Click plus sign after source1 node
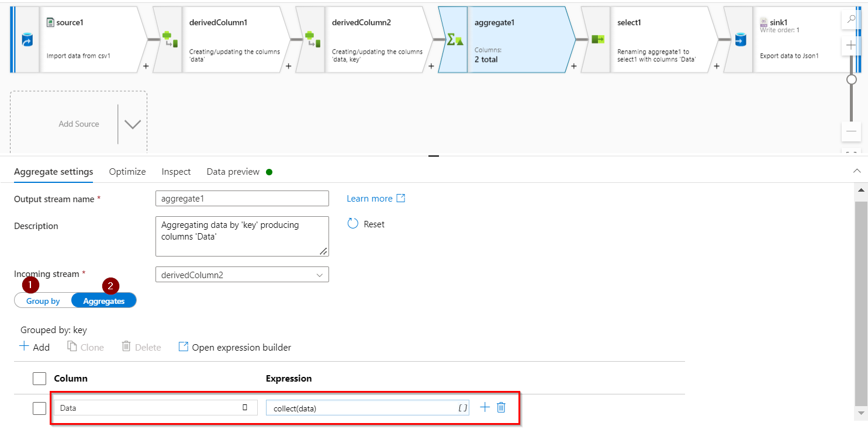Viewport: 868px width, 433px height. pos(146,66)
